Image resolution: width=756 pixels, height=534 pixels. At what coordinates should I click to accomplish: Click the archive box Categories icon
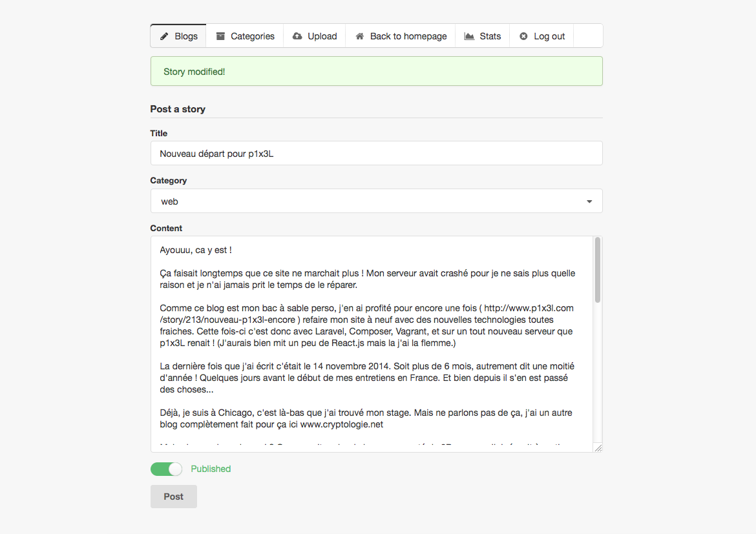click(x=221, y=36)
